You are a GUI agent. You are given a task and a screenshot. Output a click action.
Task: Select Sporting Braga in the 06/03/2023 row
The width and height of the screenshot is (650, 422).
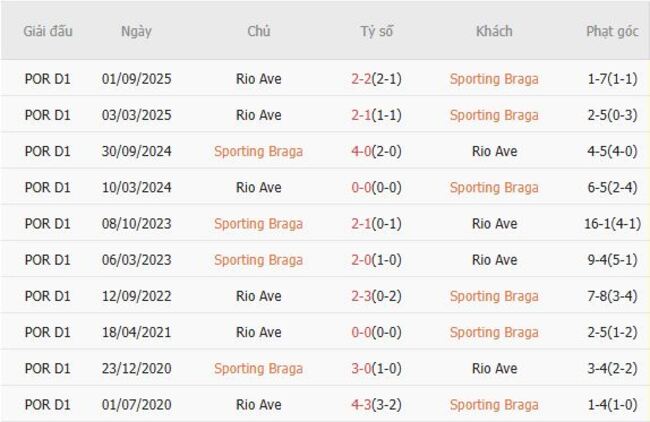click(x=258, y=260)
